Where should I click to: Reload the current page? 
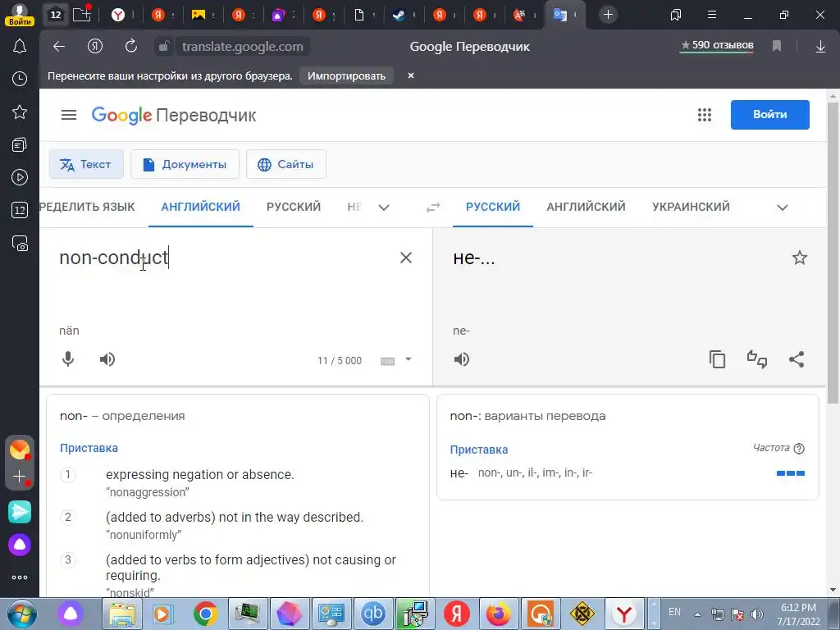tap(130, 47)
